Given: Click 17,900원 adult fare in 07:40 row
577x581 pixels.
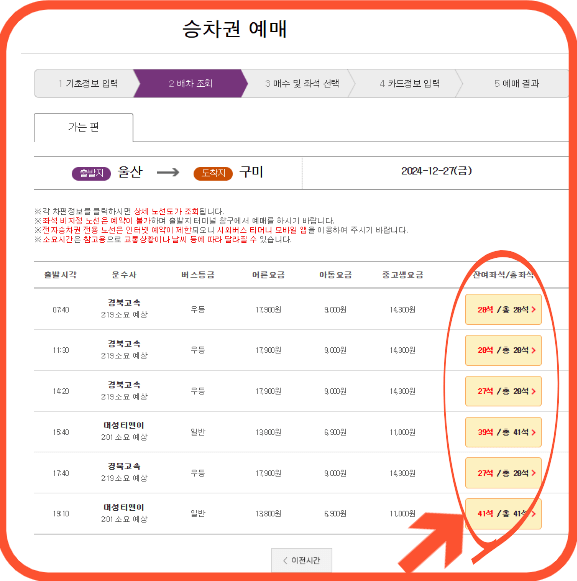Looking at the screenshot, I should tap(268, 310).
